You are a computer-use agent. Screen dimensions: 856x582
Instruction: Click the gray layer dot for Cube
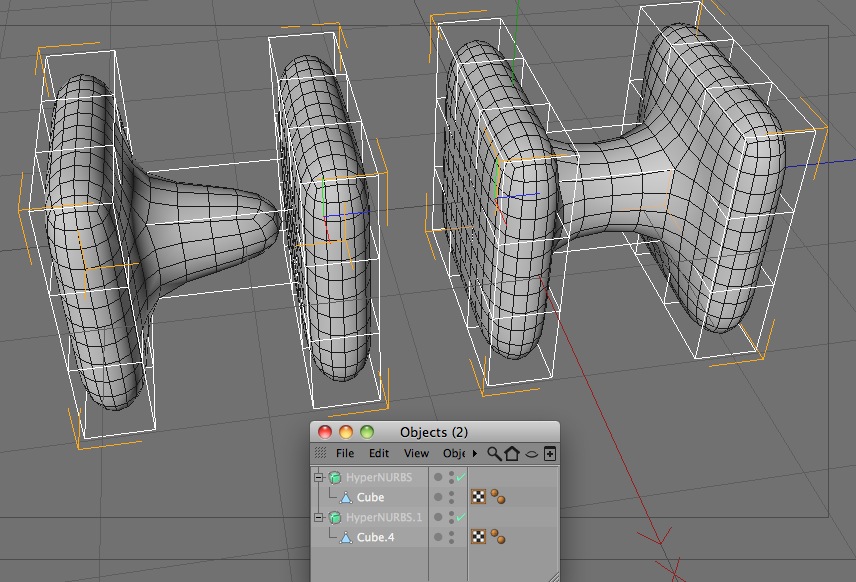(438, 497)
